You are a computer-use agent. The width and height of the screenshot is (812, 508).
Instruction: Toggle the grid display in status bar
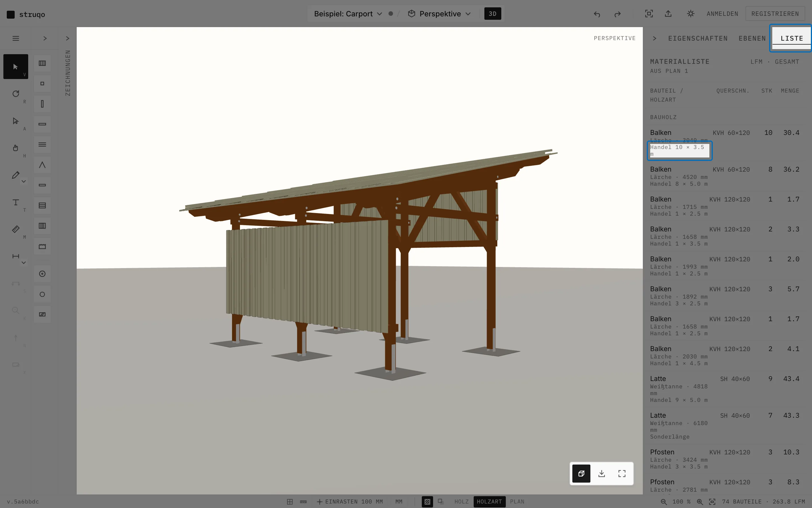click(x=290, y=502)
